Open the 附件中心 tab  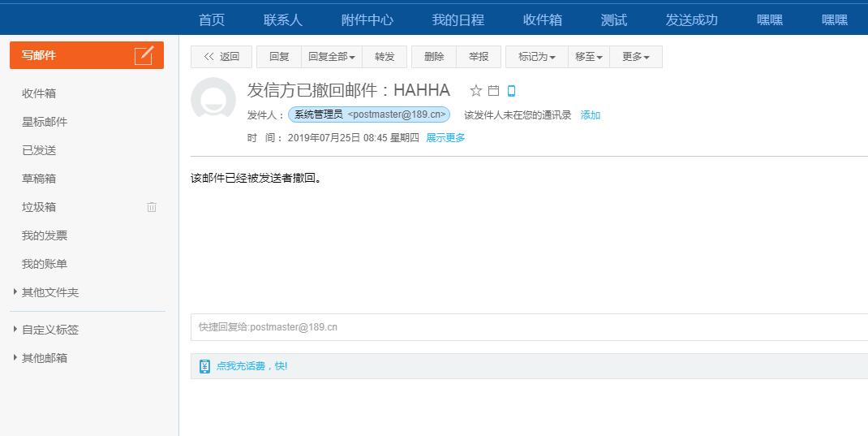click(367, 20)
